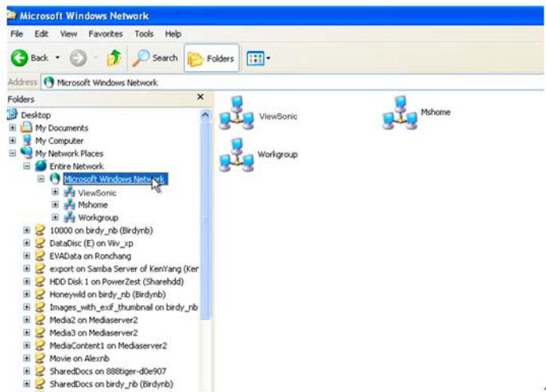
Task: Select 'EVAData on Ronchang' share
Action: [x=90, y=256]
